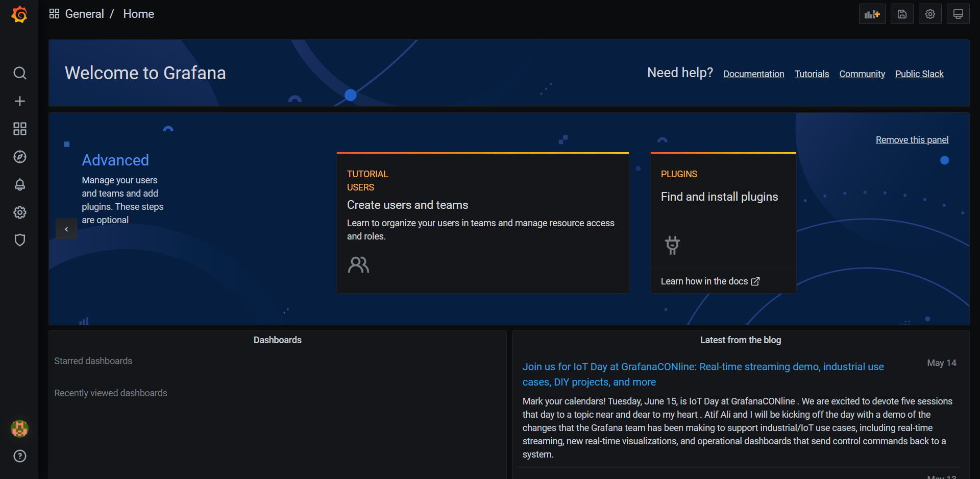Image resolution: width=980 pixels, height=479 pixels.
Task: Open the Configuration gear icon in sidebar
Action: coord(19,212)
